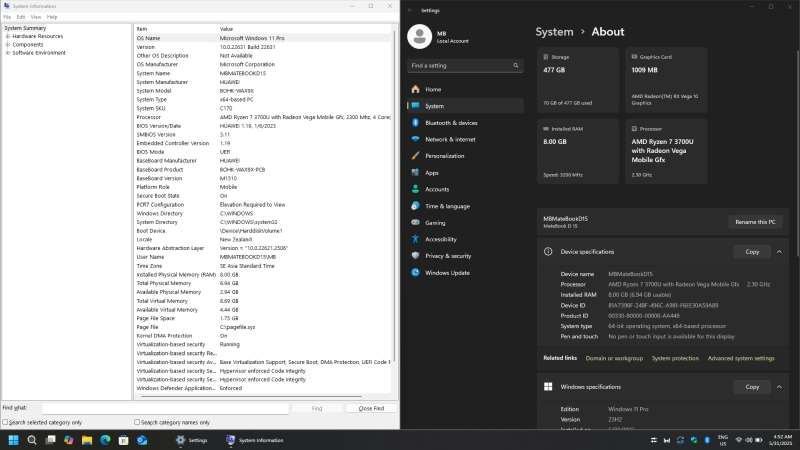Image resolution: width=800 pixels, height=450 pixels.
Task: Select Gaming controller icon in Settings
Action: [415, 222]
